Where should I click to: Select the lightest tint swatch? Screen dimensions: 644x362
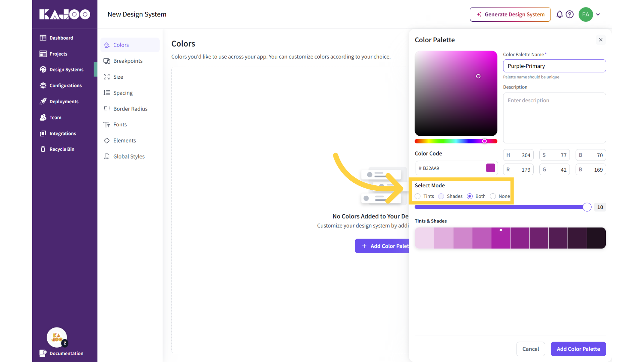point(424,238)
